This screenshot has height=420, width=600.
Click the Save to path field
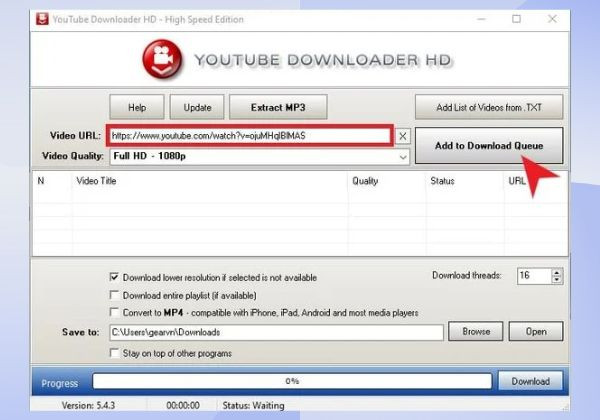pos(276,332)
